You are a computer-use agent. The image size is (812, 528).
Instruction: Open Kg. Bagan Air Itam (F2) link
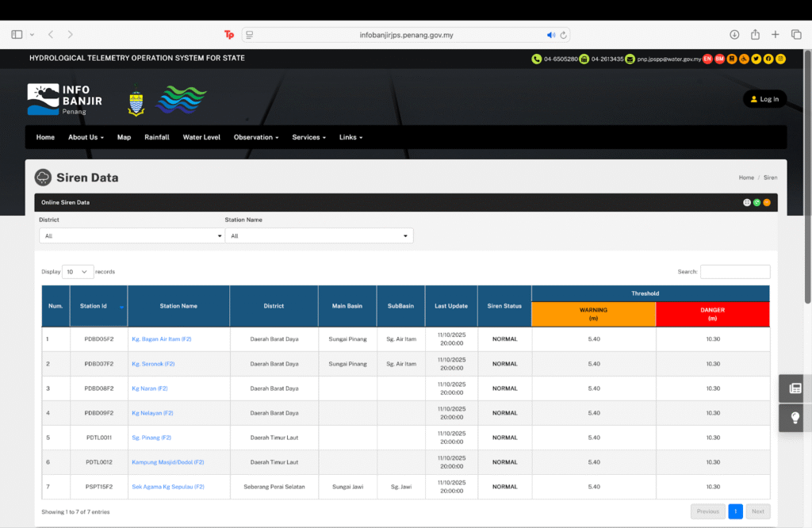pyautogui.click(x=162, y=339)
